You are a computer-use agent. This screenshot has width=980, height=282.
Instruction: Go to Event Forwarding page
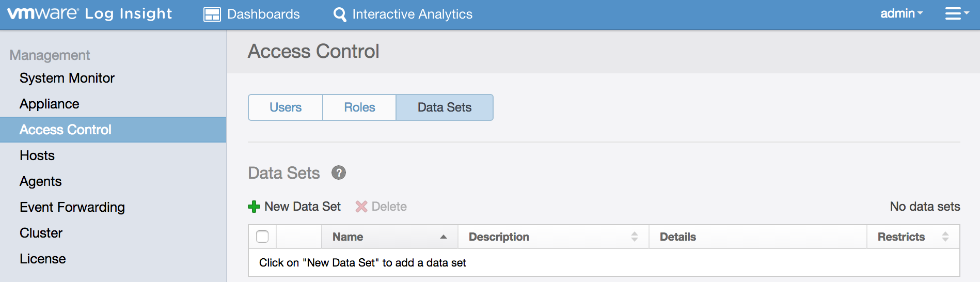click(x=72, y=207)
